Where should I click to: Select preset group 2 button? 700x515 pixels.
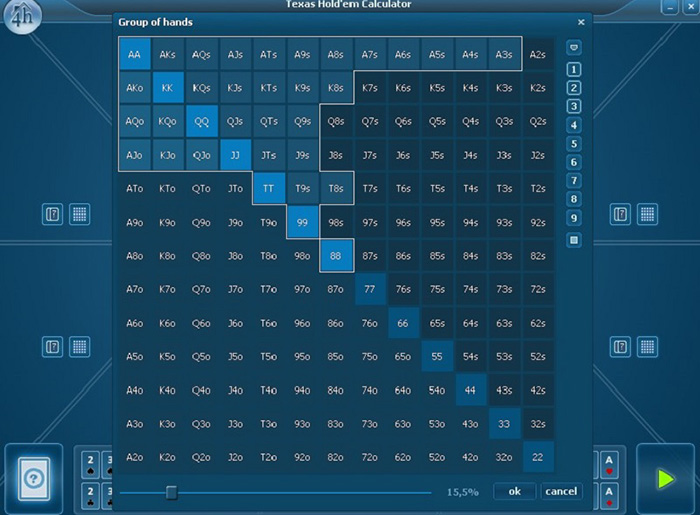pos(574,88)
